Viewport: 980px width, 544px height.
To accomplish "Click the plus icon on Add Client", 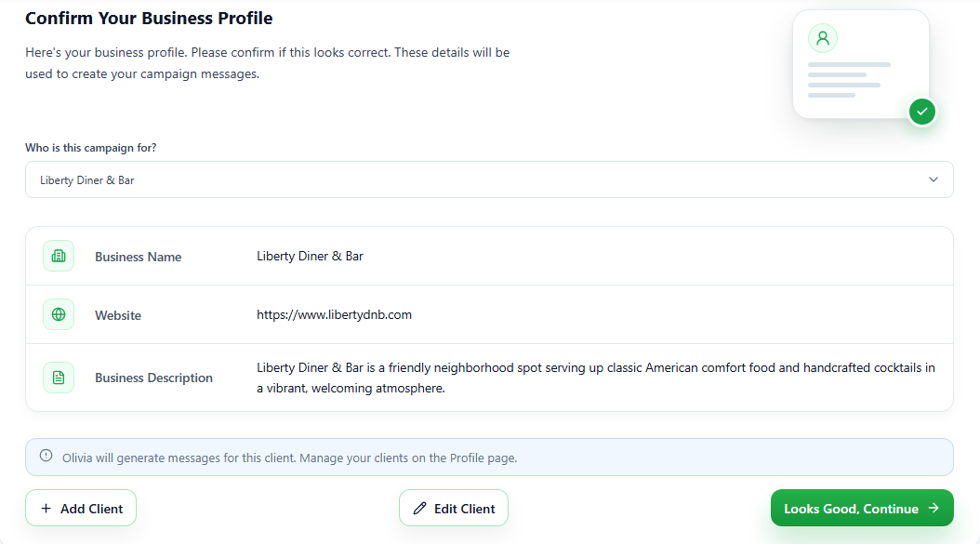I will pyautogui.click(x=46, y=509).
